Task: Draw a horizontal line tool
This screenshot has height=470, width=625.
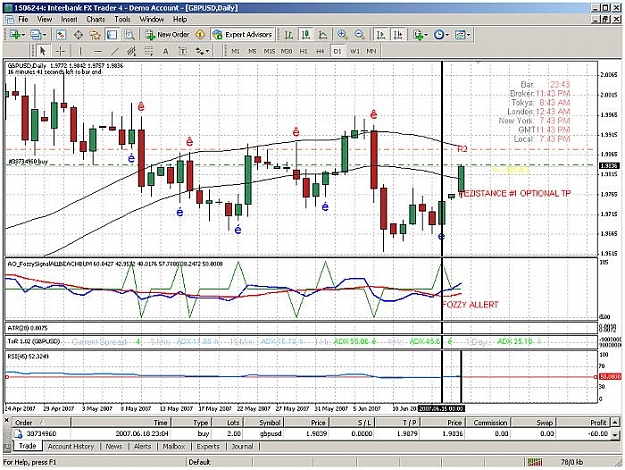Action: pyautogui.click(x=98, y=51)
